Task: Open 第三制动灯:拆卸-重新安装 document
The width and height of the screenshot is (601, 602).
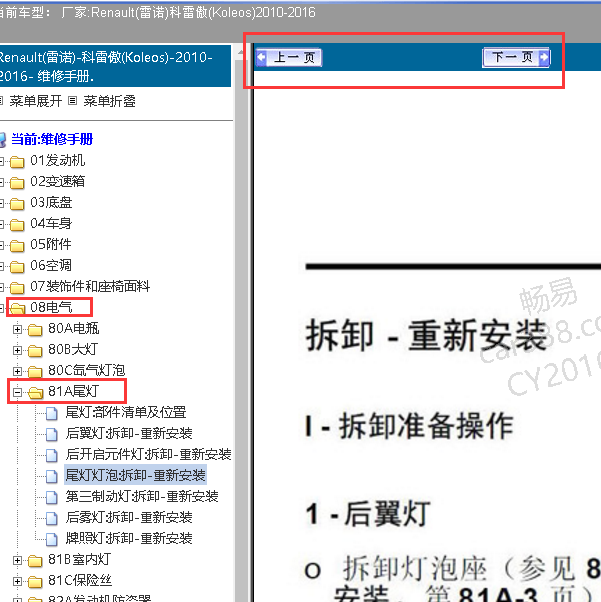Action: 142,496
